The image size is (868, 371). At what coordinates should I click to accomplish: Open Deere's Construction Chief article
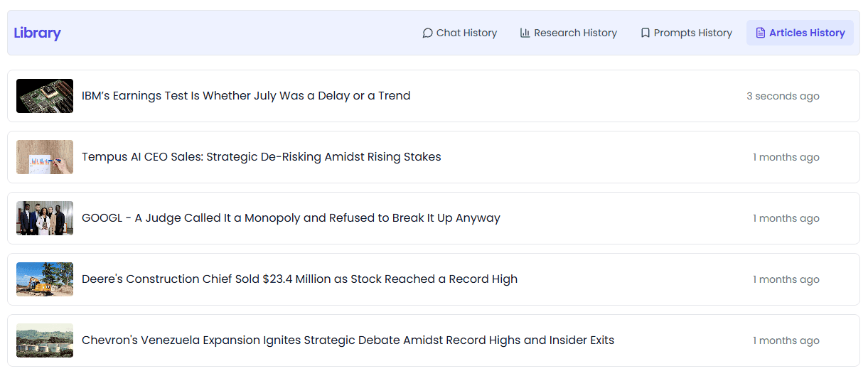tap(434, 279)
